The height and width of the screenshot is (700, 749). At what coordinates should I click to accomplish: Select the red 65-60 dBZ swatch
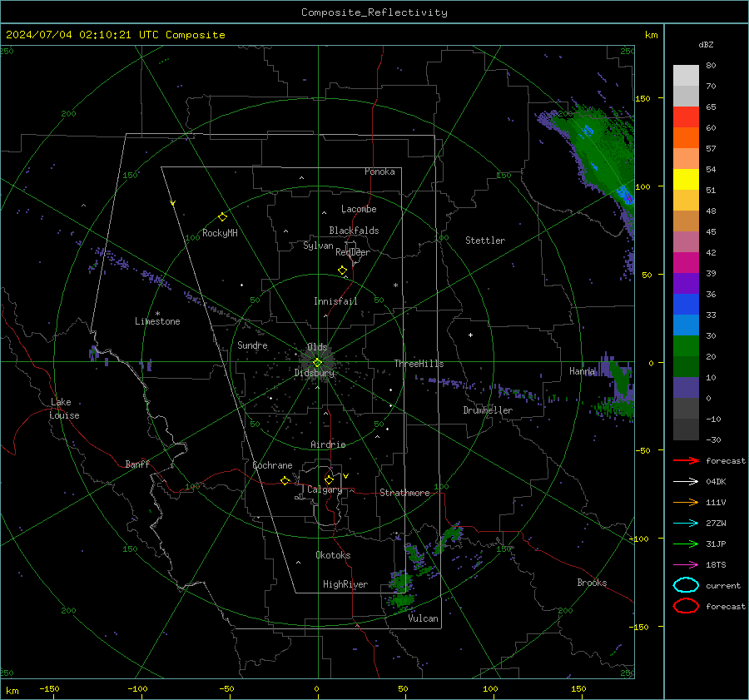tap(686, 117)
